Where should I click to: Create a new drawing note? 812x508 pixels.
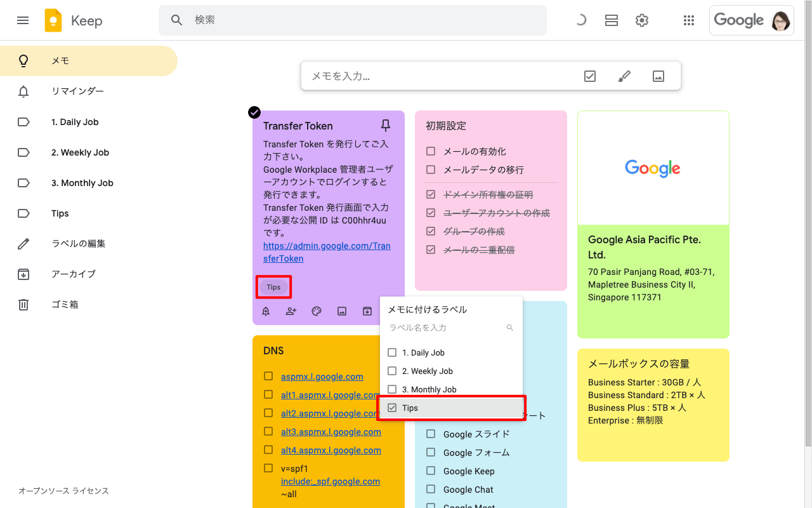pos(624,76)
